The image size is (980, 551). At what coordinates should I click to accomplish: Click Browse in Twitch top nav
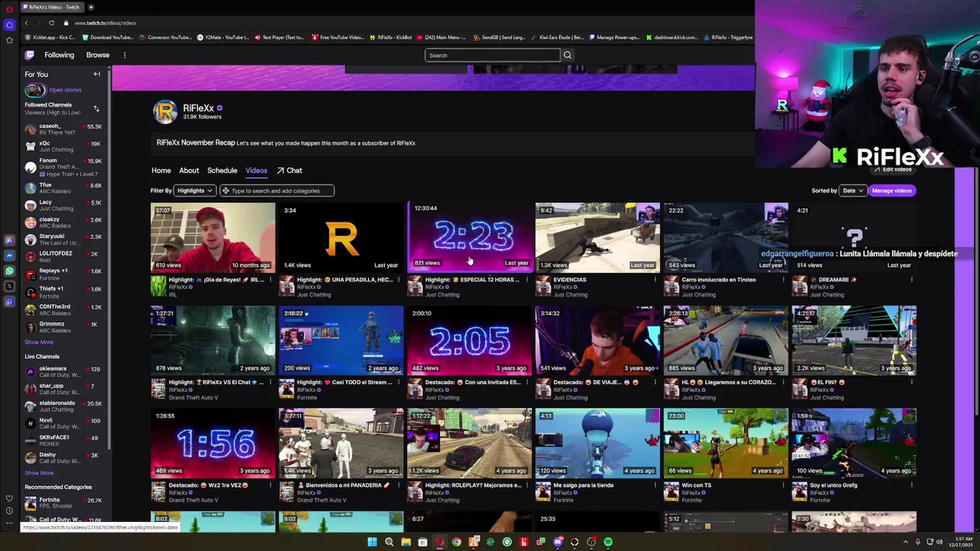(x=97, y=55)
